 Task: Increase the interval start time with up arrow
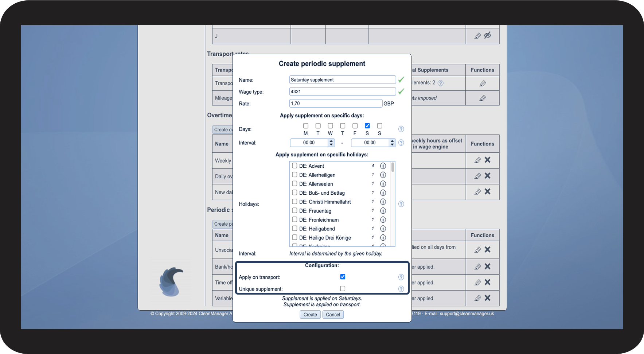tap(331, 141)
